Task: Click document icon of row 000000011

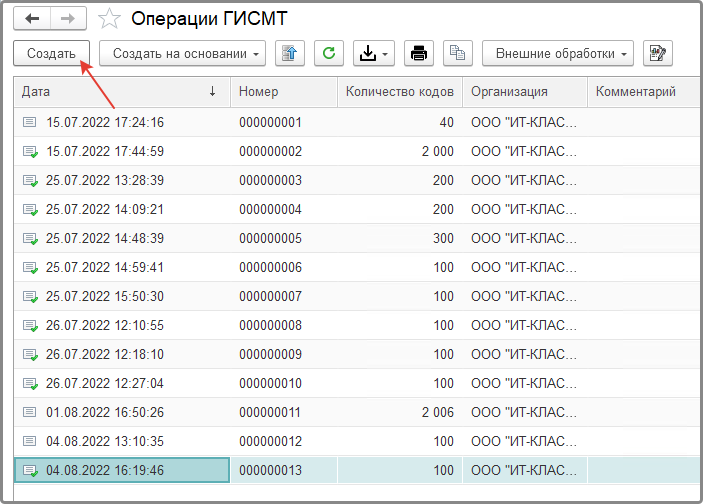Action: tap(30, 412)
